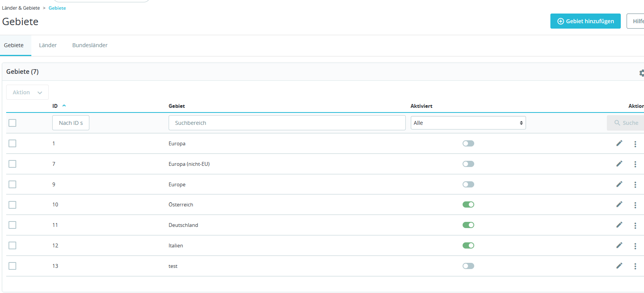Screen dimensions: 644x293
Task: Disable the Deutschland zone toggle
Action: click(468, 225)
